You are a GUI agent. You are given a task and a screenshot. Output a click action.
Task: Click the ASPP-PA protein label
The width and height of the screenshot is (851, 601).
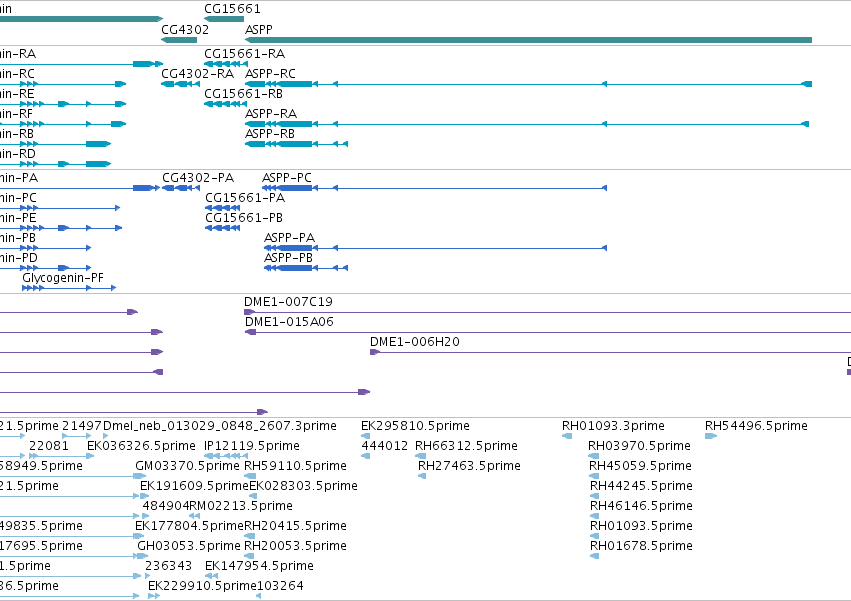pos(289,238)
